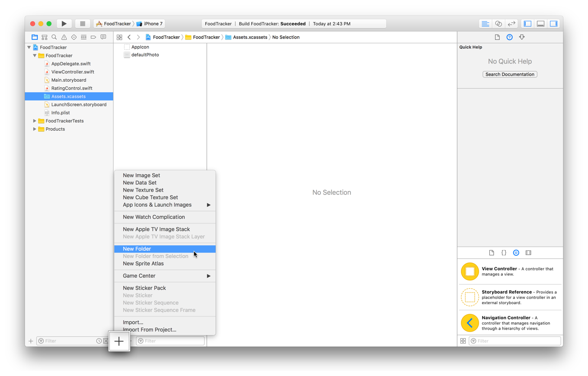
Task: Choose New Image Set from menu
Action: pyautogui.click(x=165, y=175)
